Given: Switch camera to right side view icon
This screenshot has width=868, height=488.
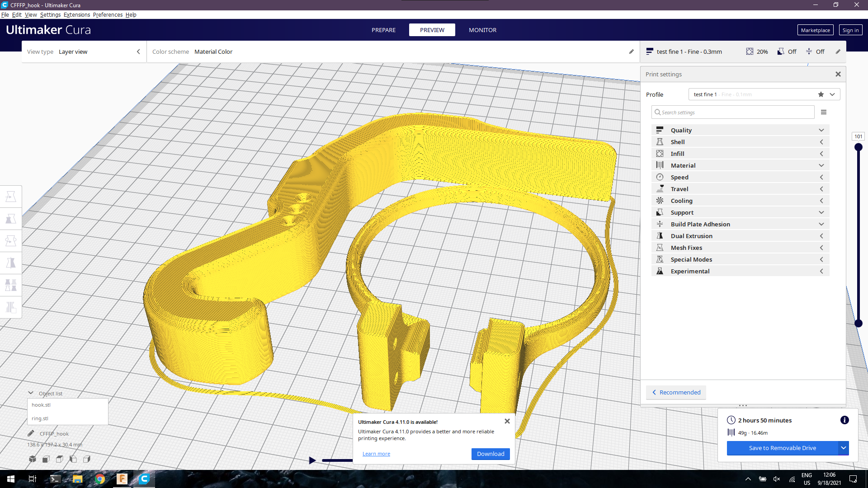Looking at the screenshot, I should pyautogui.click(x=87, y=459).
